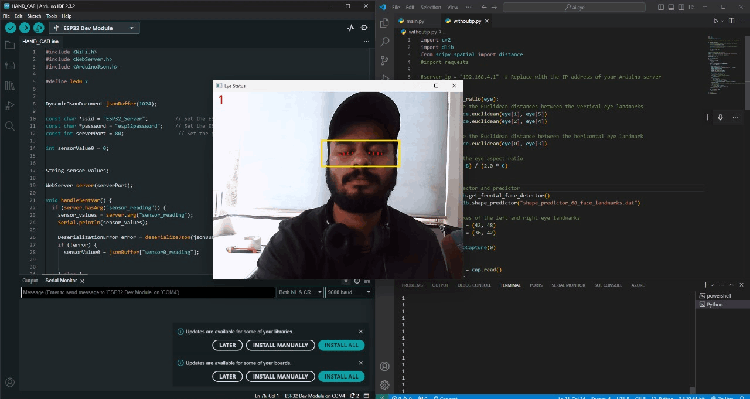Image resolution: width=750 pixels, height=399 pixels.
Task: Split the VS Code editor right
Action: pyautogui.click(x=730, y=21)
